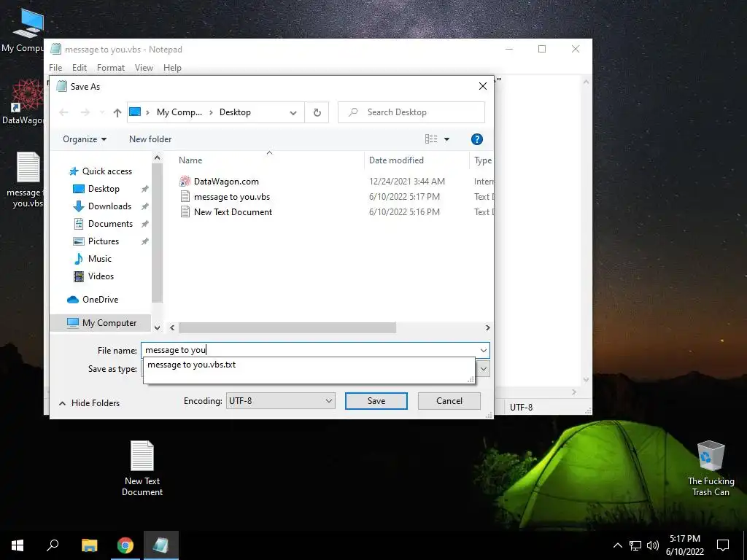This screenshot has height=560, width=747.
Task: Open Pictures folder in the sidebar
Action: [104, 241]
